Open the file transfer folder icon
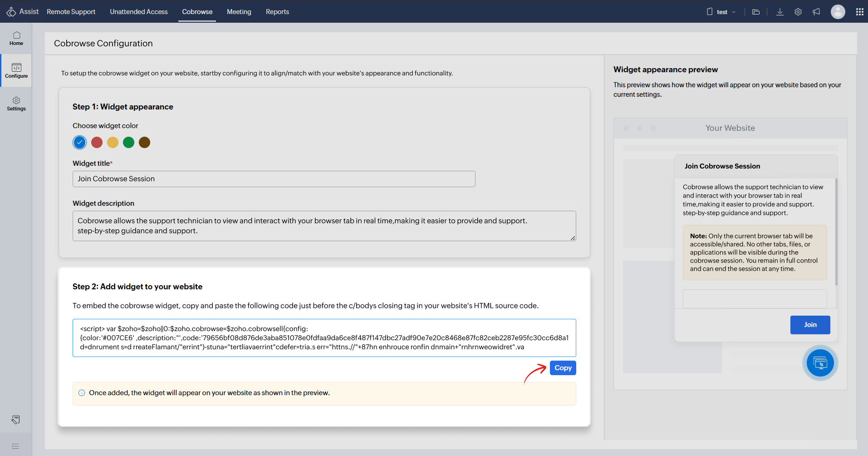 pyautogui.click(x=756, y=12)
